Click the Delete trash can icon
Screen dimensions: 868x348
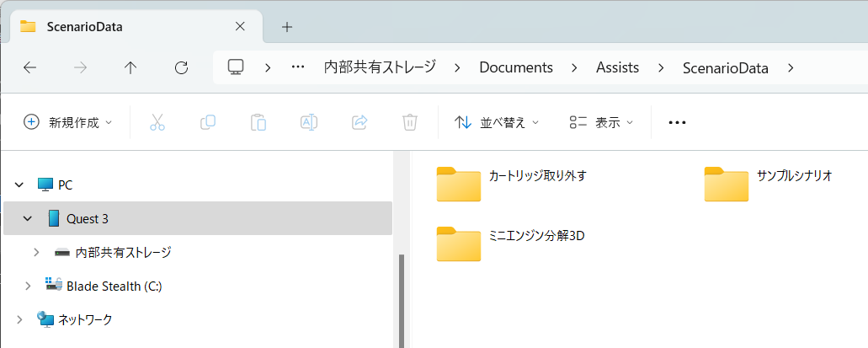click(410, 122)
